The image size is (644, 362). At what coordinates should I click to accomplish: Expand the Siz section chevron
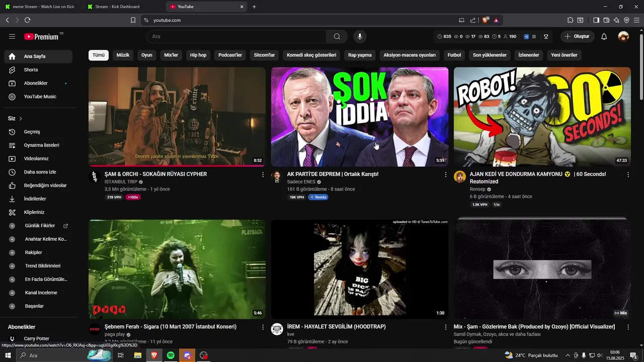[x=21, y=119]
